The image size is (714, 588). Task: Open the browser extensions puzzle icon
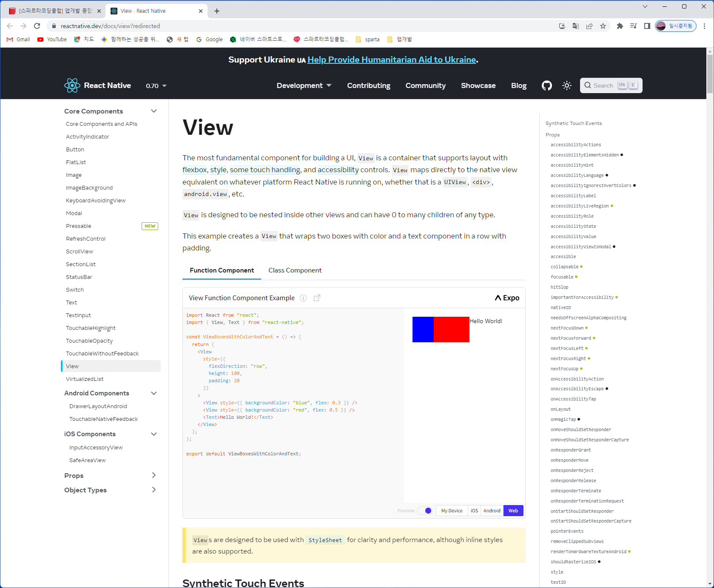point(620,26)
